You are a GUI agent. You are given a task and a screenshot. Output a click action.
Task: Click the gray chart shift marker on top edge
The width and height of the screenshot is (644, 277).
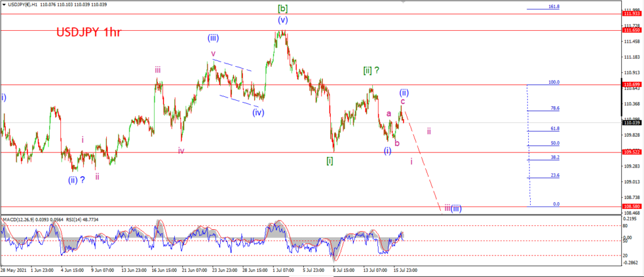(x=403, y=2)
